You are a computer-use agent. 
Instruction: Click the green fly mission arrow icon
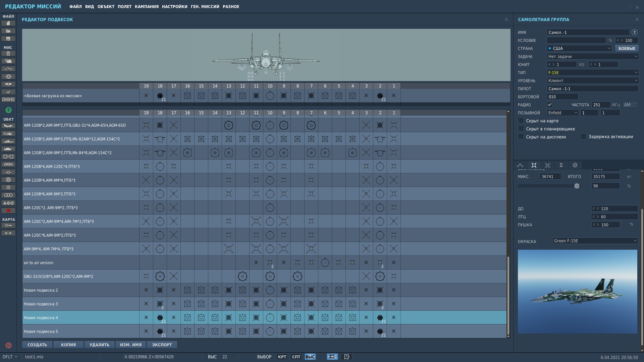(8, 110)
